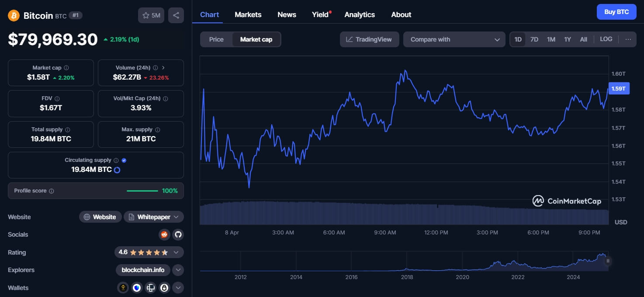Open the GitHub social link icon
Image resolution: width=644 pixels, height=297 pixels.
click(x=178, y=234)
